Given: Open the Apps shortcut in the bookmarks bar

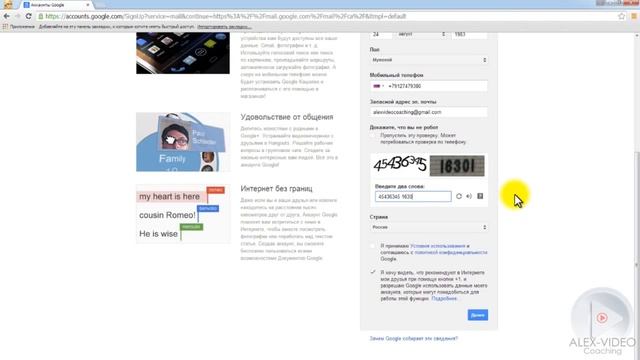Looking at the screenshot, I should tap(19, 27).
